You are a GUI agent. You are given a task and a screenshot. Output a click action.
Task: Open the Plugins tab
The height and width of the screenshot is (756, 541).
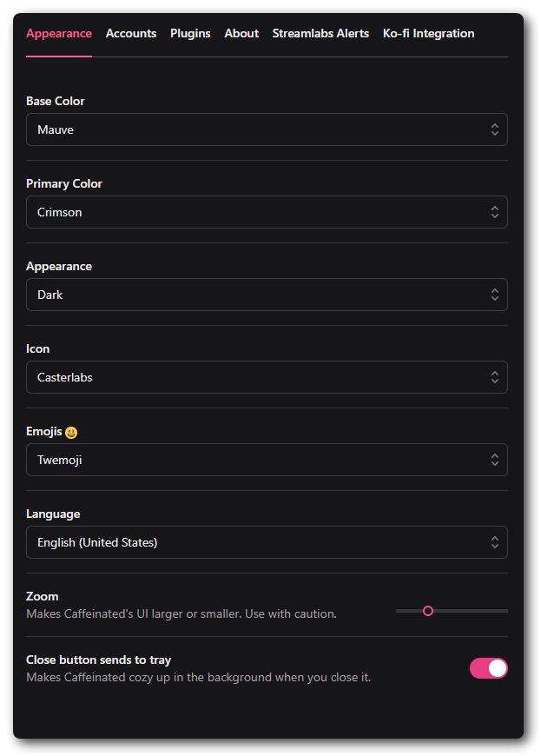pos(190,33)
